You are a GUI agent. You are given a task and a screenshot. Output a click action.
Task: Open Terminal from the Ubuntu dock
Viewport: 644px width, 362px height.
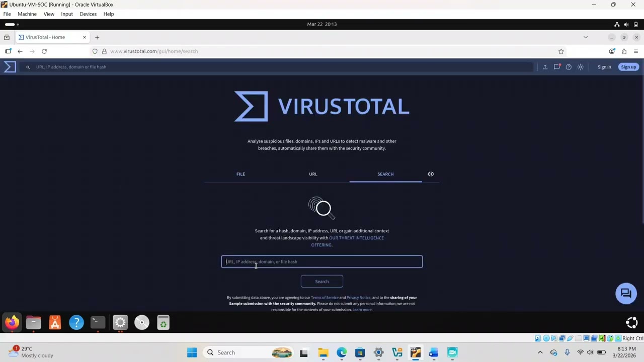[98, 322]
